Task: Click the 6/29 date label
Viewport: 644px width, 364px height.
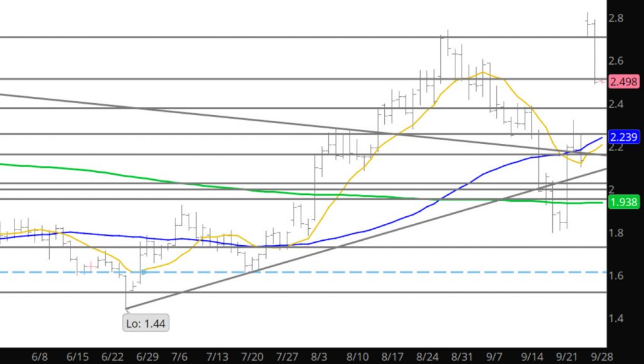Action: pyautogui.click(x=147, y=356)
